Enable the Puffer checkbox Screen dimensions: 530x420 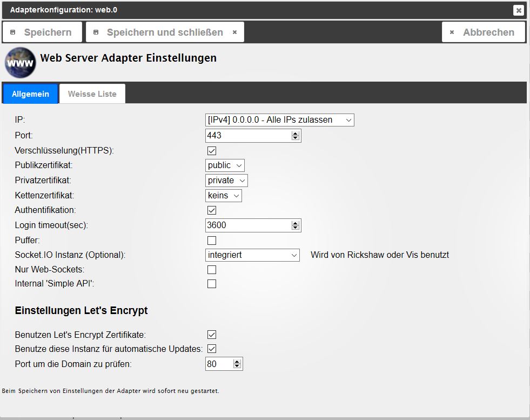[x=212, y=241]
